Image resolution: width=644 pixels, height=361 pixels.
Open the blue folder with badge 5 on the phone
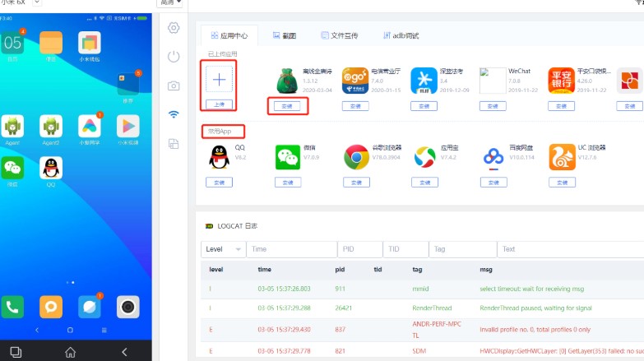pos(128,84)
